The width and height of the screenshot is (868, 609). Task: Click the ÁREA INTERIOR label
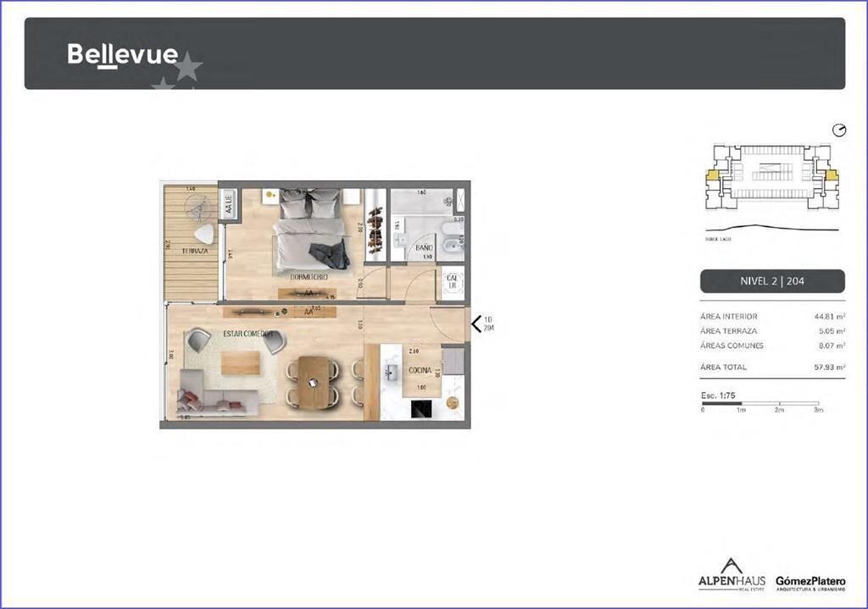click(728, 317)
